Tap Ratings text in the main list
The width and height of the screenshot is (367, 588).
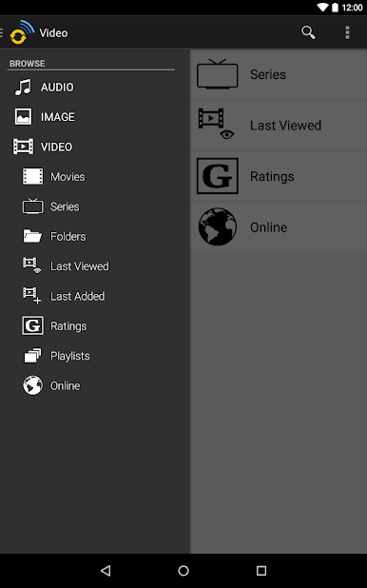point(272,177)
